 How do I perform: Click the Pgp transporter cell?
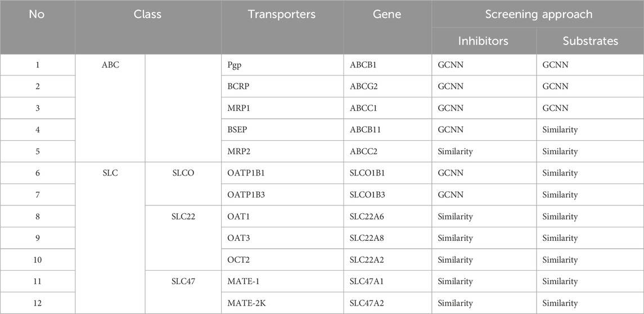click(x=282, y=65)
